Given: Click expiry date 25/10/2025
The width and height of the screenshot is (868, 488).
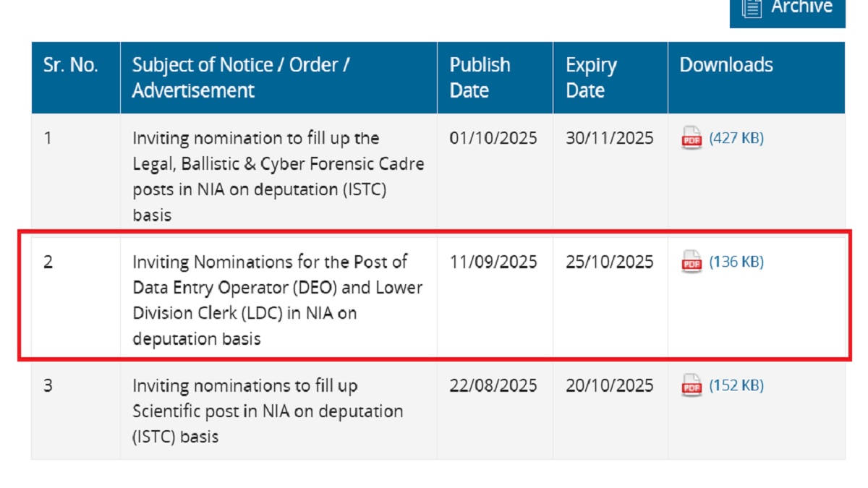Looking at the screenshot, I should tap(609, 262).
